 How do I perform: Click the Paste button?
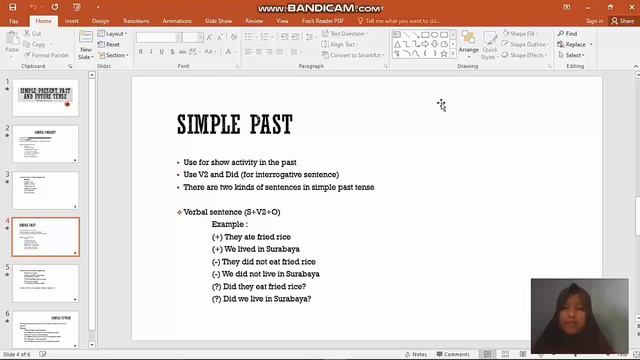point(12,42)
